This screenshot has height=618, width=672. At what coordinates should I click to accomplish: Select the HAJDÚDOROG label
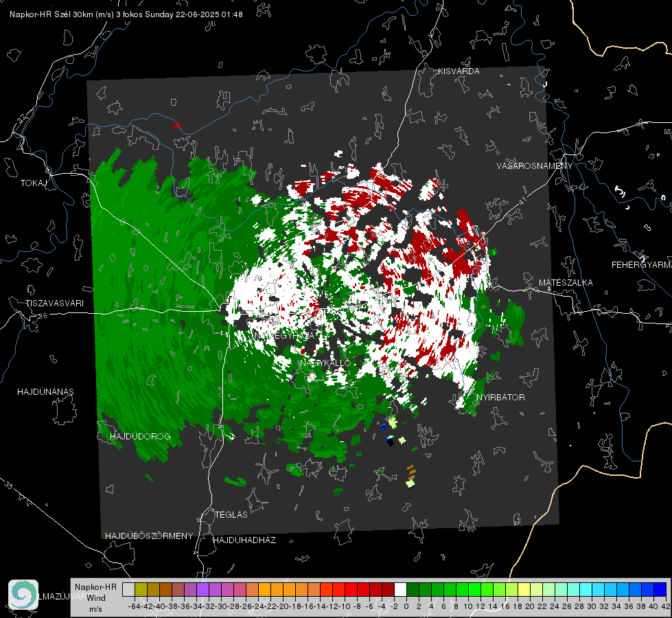pos(140,436)
